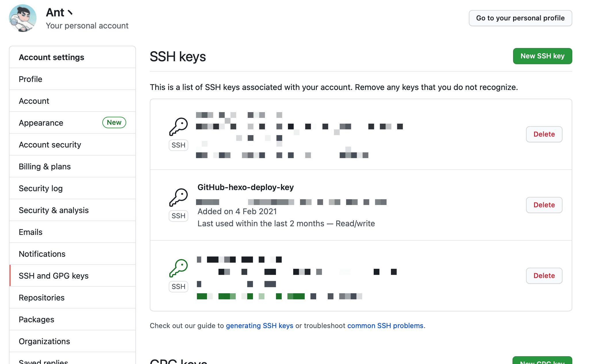Viewport: 595px width, 364px height.
Task: Open the generating SSH keys guide link
Action: 260,326
